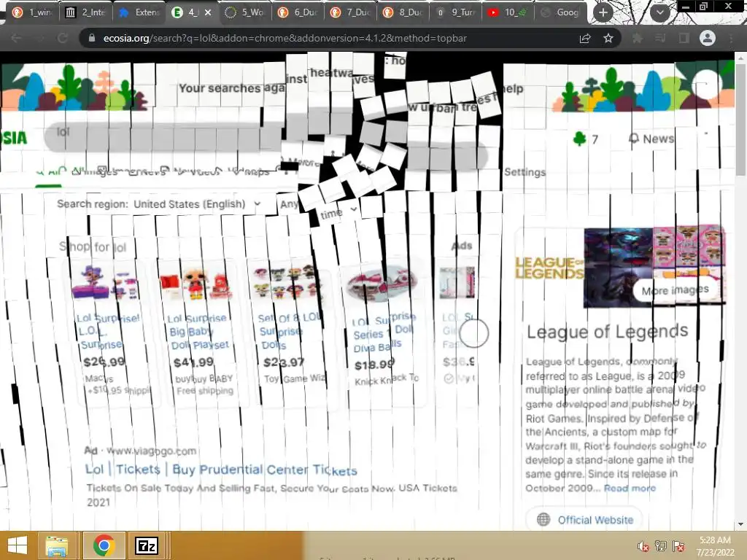Open search Settings

pos(525,172)
